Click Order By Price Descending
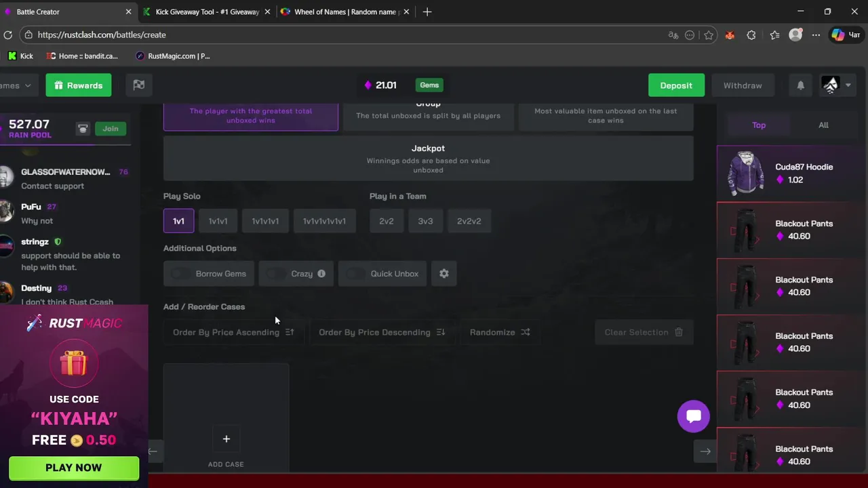Screen dimensions: 868x488 (x=382, y=332)
